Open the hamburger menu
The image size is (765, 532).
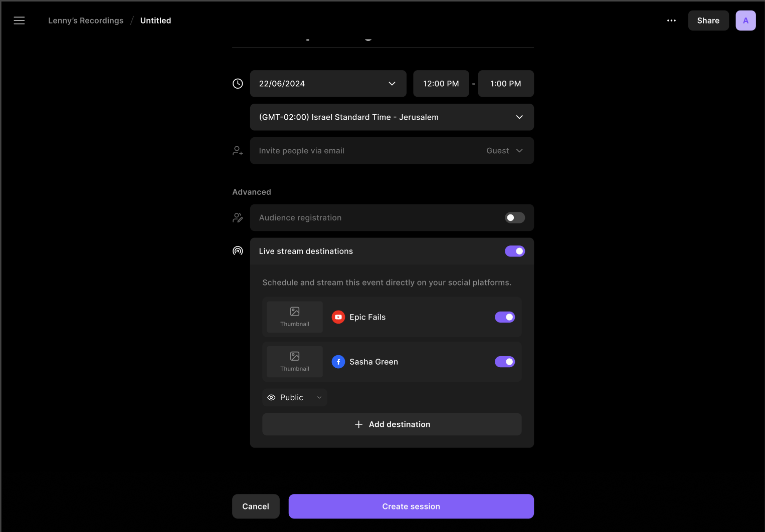19,21
